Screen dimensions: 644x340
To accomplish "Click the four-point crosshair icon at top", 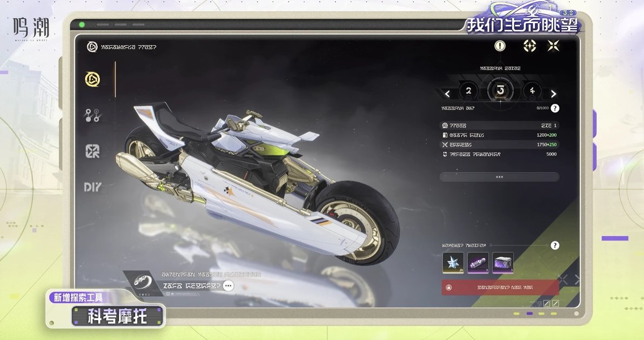I will [530, 45].
